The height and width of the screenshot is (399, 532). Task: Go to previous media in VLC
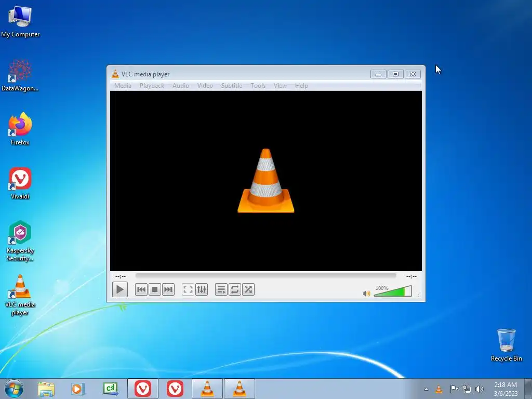pos(141,289)
